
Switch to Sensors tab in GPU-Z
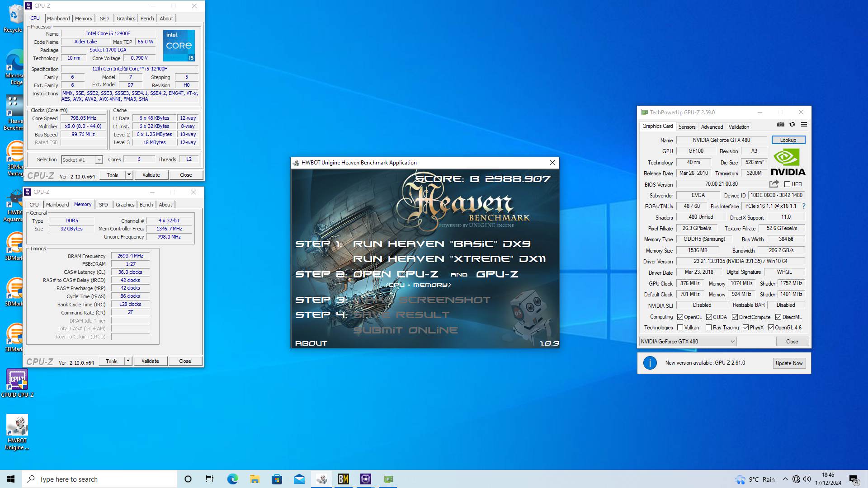pyautogui.click(x=687, y=127)
